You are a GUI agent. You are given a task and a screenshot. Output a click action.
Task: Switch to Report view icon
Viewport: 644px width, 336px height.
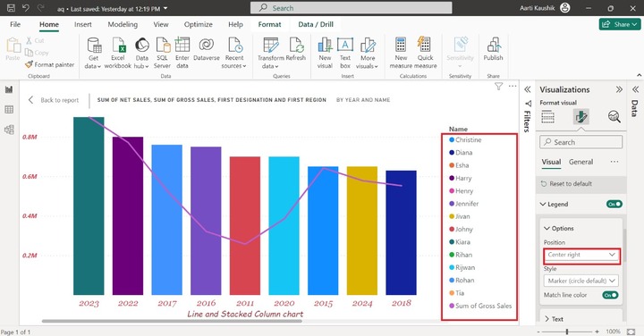click(x=9, y=89)
